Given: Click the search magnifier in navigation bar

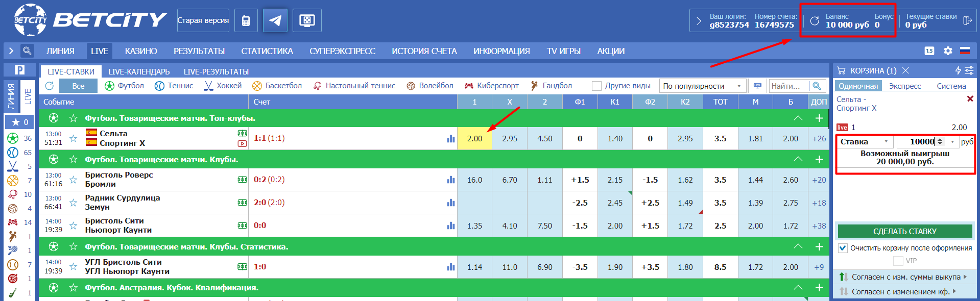Looking at the screenshot, I should 27,51.
